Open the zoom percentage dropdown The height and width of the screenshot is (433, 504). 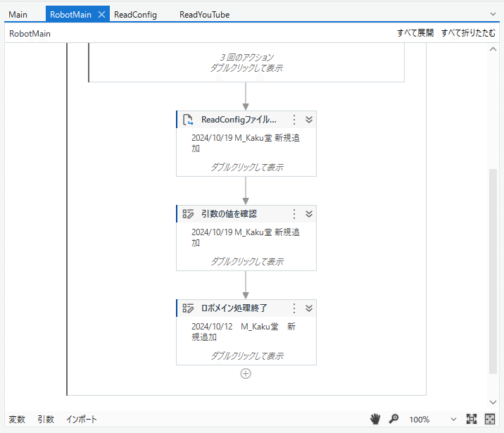[453, 419]
